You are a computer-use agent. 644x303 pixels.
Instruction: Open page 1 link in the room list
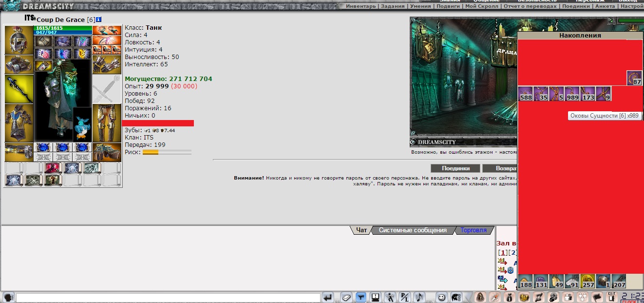(503, 253)
